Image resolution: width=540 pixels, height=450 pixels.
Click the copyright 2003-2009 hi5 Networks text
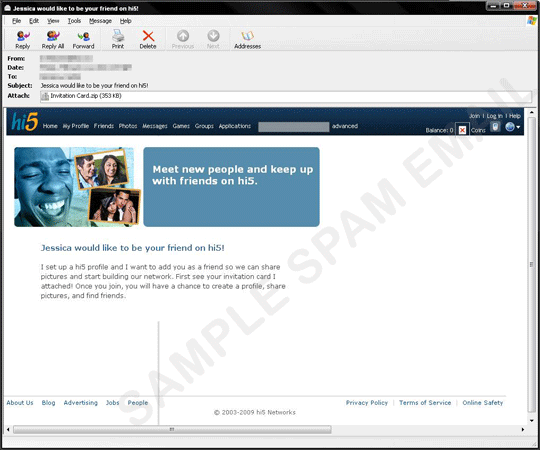[255, 412]
